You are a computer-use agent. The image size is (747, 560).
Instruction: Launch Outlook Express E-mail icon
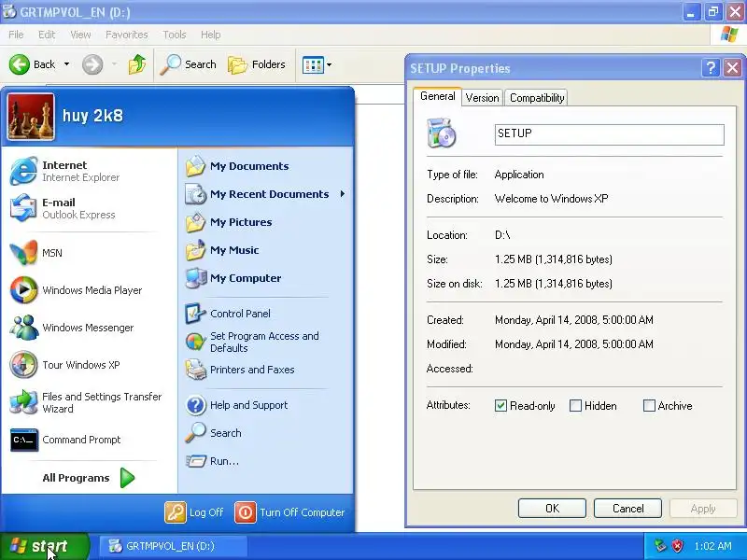pos(23,208)
